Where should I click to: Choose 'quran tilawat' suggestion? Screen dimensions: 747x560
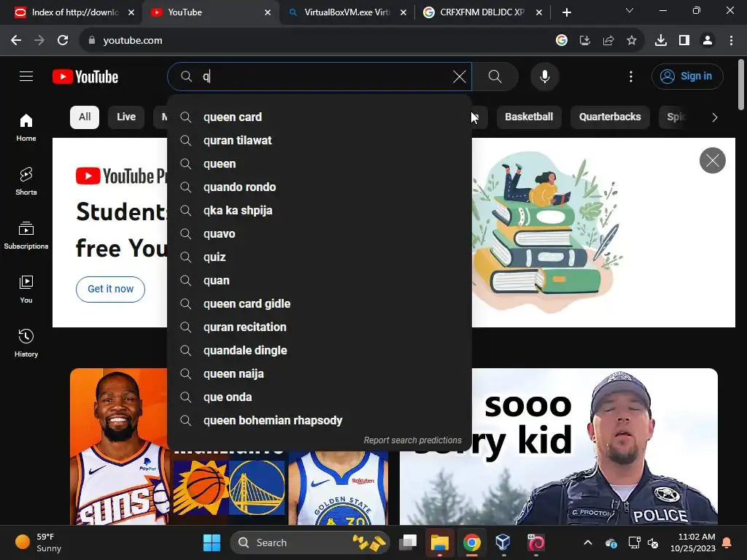click(320, 141)
